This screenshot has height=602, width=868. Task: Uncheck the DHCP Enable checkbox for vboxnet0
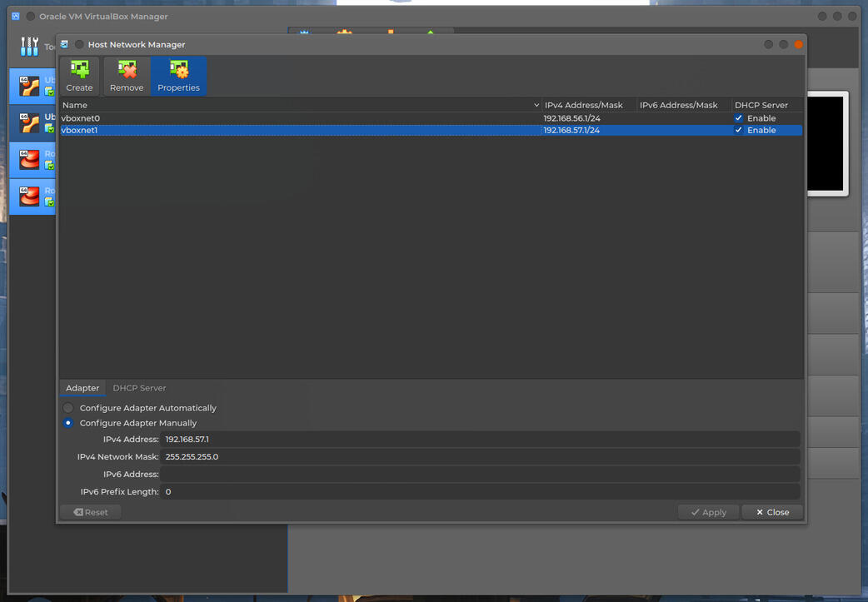point(738,118)
